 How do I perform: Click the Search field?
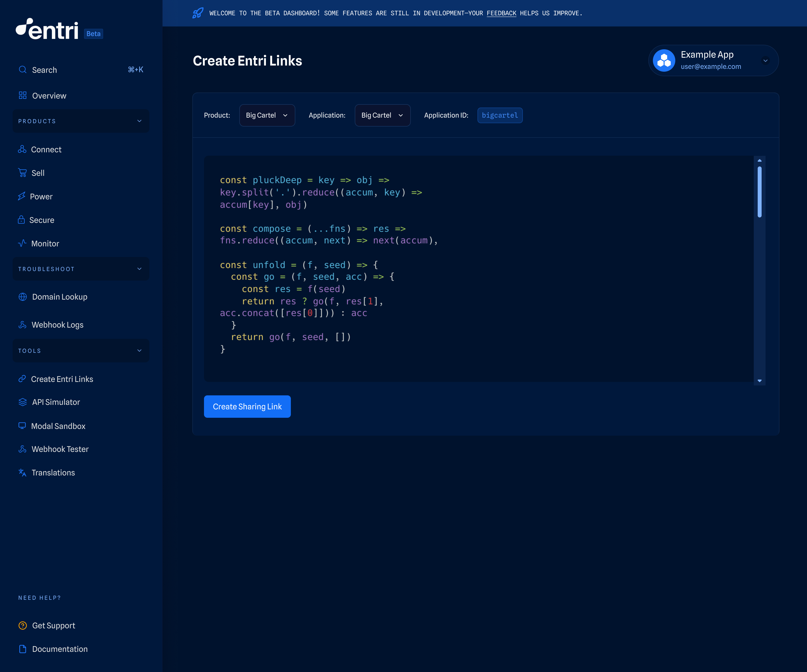[x=81, y=70]
